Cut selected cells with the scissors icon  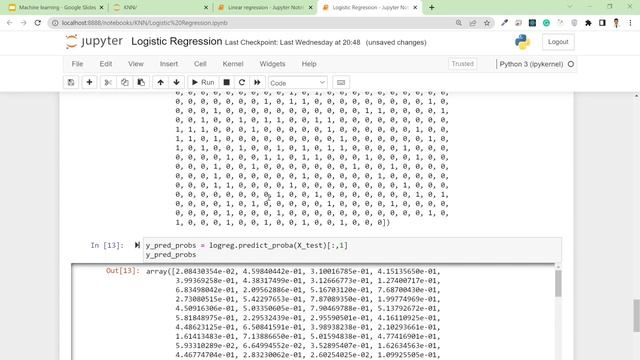tap(108, 82)
